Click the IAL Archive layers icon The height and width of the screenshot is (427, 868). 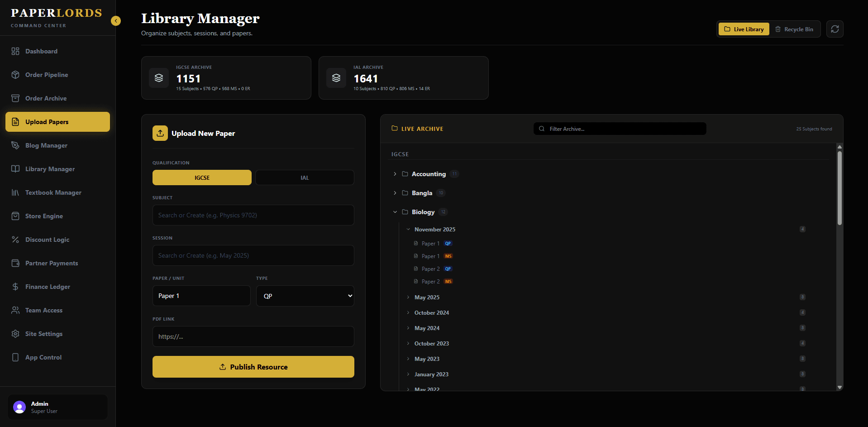336,78
